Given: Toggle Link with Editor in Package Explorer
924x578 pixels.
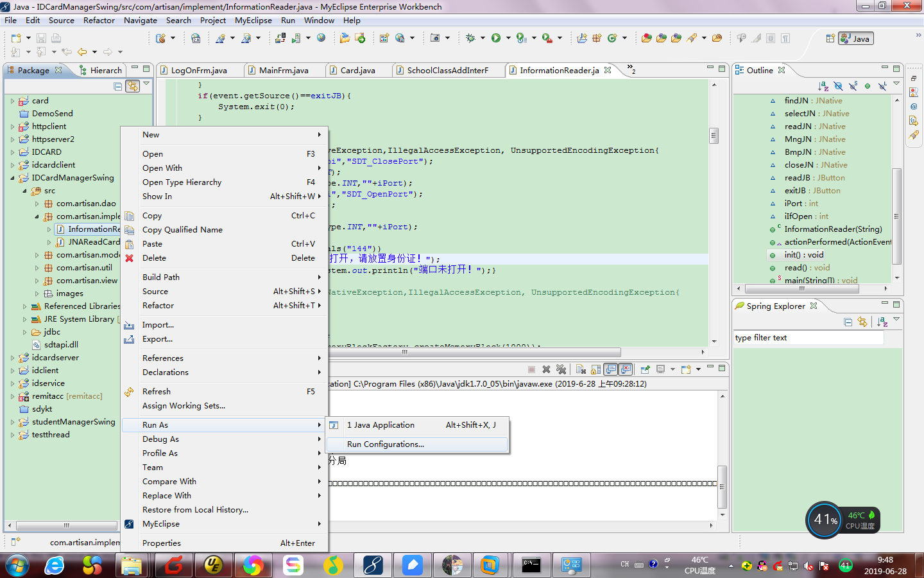Looking at the screenshot, I should (132, 86).
